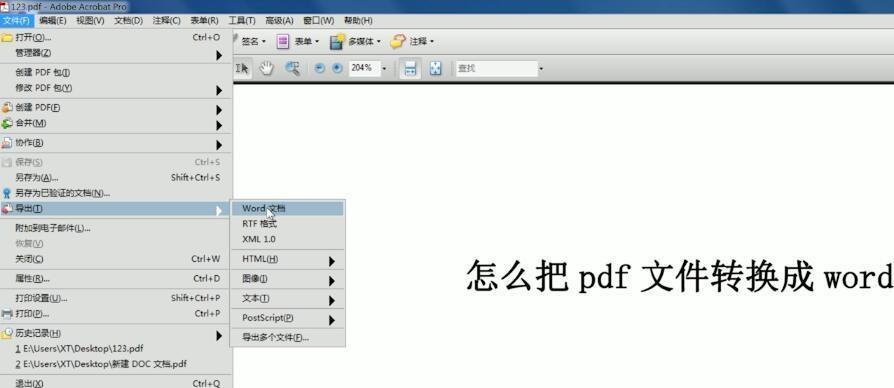894x388 pixels.
Task: Open the 查找 search options dropdown arrow
Action: click(541, 69)
